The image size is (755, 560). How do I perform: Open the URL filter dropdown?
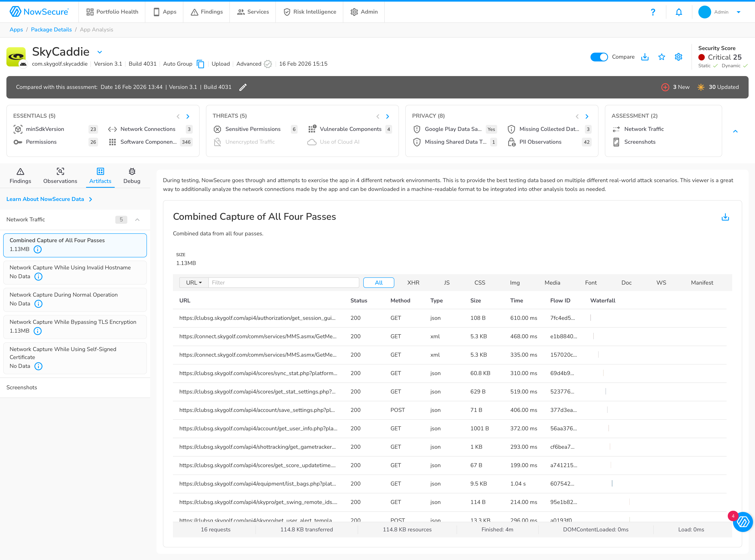click(193, 282)
